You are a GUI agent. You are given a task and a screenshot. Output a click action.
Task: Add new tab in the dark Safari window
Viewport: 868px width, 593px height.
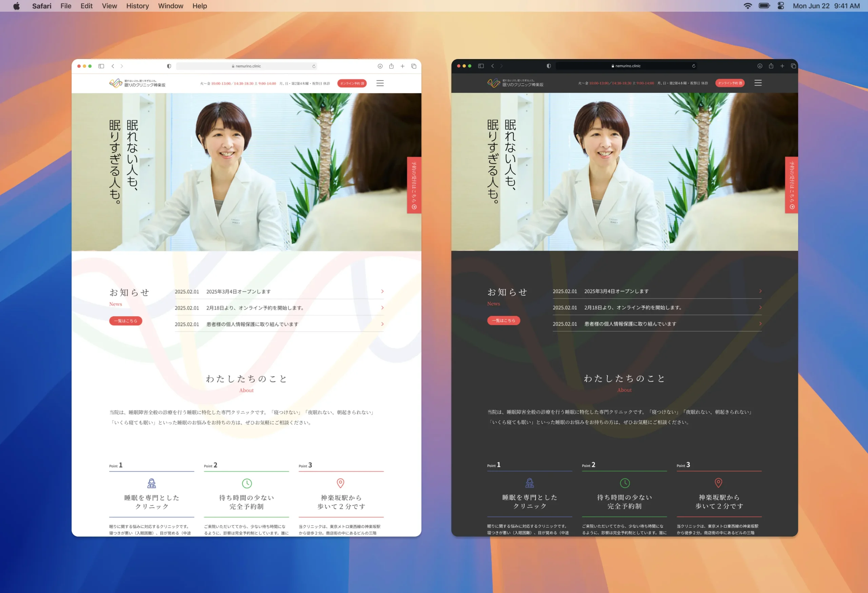click(x=782, y=66)
